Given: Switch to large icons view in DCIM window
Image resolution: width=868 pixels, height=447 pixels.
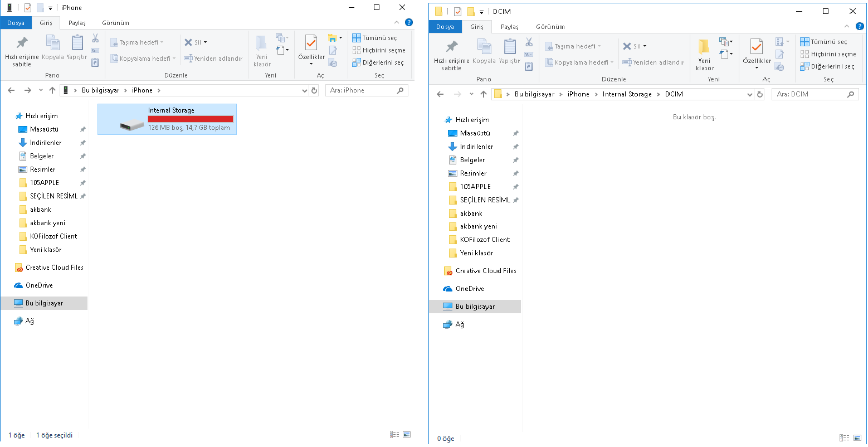Looking at the screenshot, I should pos(858,438).
